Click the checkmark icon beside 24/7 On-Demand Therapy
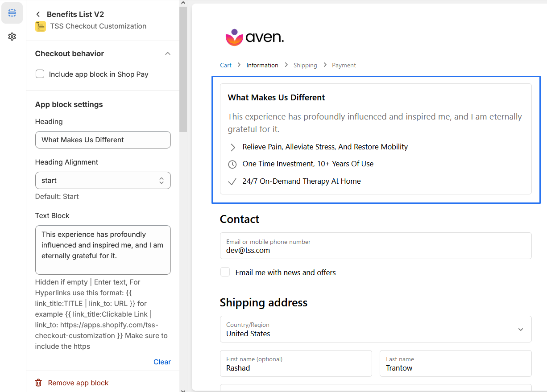The image size is (547, 392). coord(232,182)
